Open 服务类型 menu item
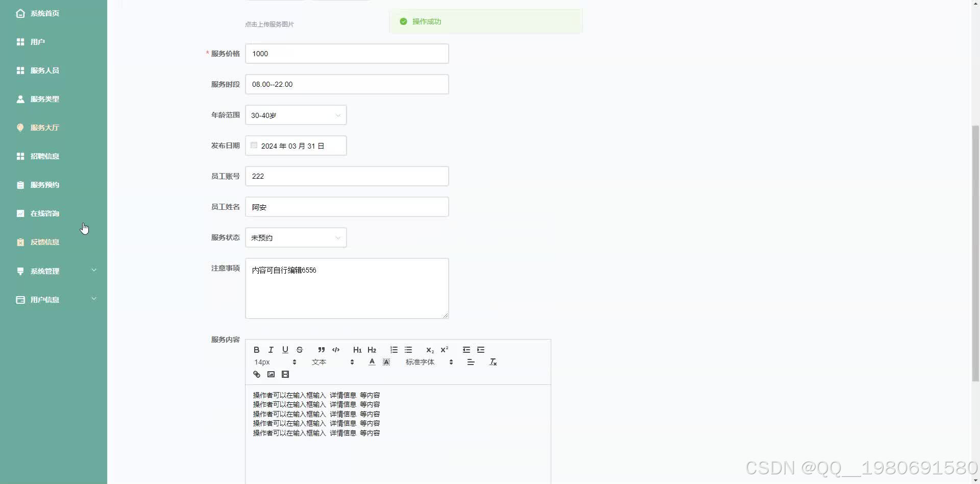 click(x=54, y=99)
